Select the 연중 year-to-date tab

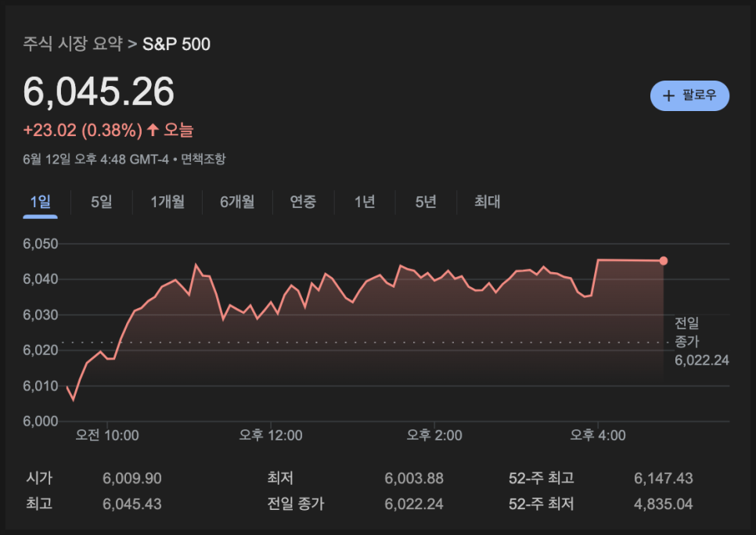pos(304,202)
